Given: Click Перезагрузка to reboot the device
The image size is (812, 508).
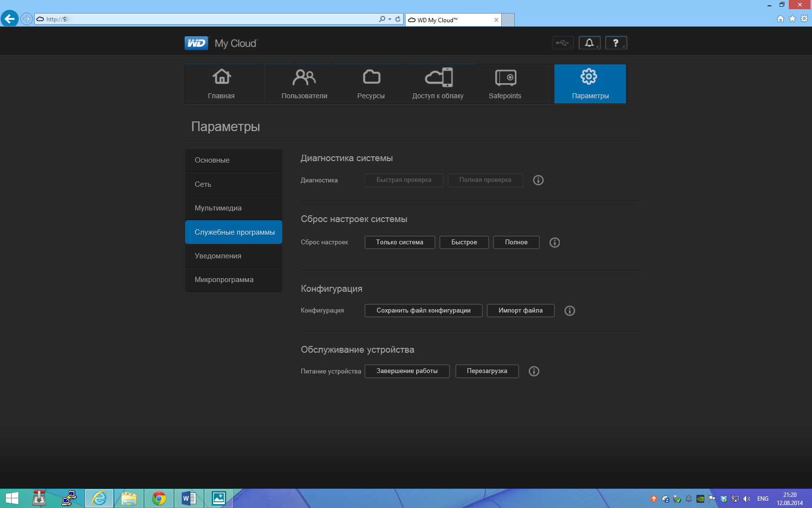Looking at the screenshot, I should (x=487, y=371).
